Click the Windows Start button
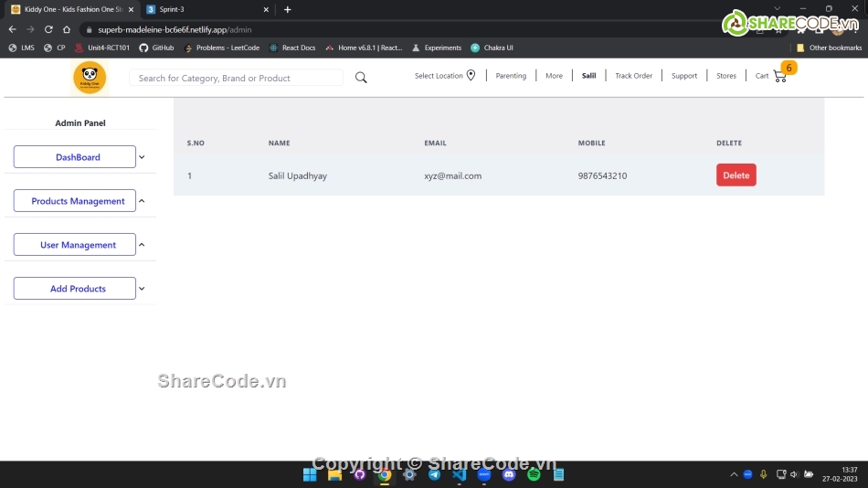The width and height of the screenshot is (868, 488). [310, 474]
